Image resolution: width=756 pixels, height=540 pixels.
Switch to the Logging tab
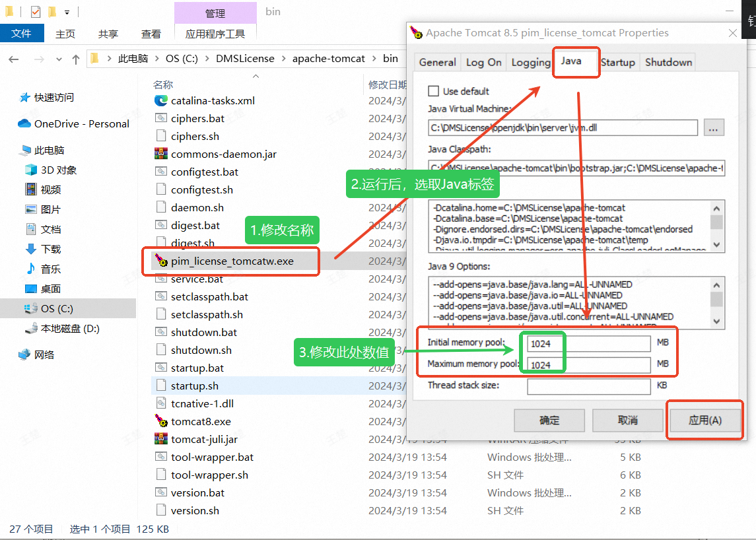530,62
